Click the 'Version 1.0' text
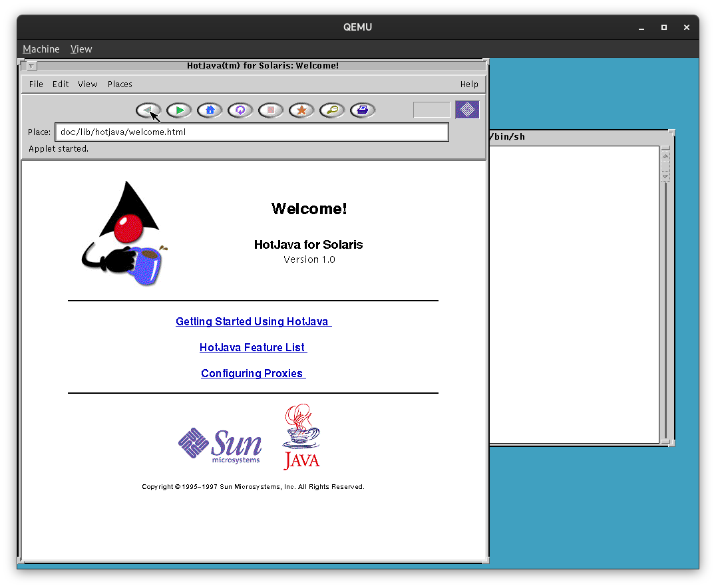This screenshot has width=716, height=588. pos(309,259)
